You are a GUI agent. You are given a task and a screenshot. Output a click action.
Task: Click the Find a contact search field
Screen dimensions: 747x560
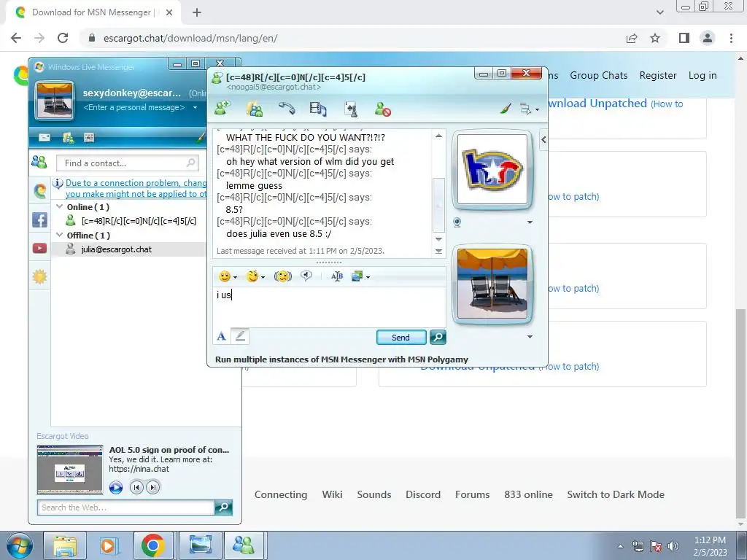pos(127,163)
